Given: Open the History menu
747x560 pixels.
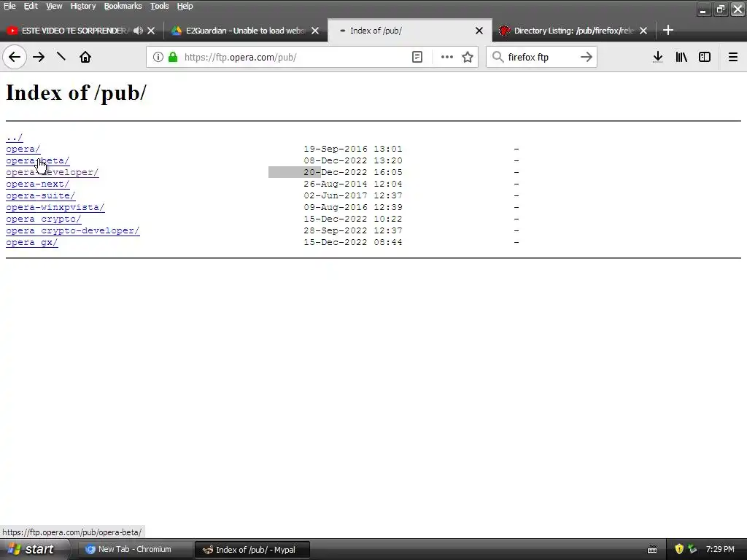Looking at the screenshot, I should coord(83,6).
